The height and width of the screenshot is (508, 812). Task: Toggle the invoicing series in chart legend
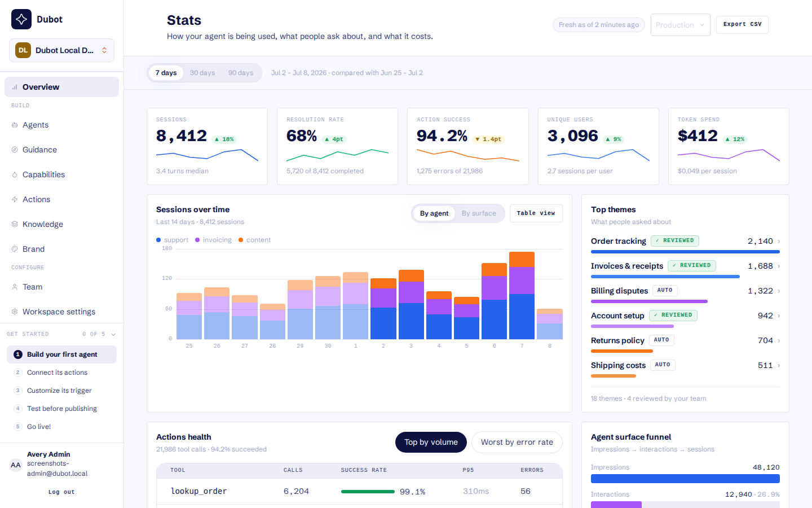pyautogui.click(x=214, y=240)
